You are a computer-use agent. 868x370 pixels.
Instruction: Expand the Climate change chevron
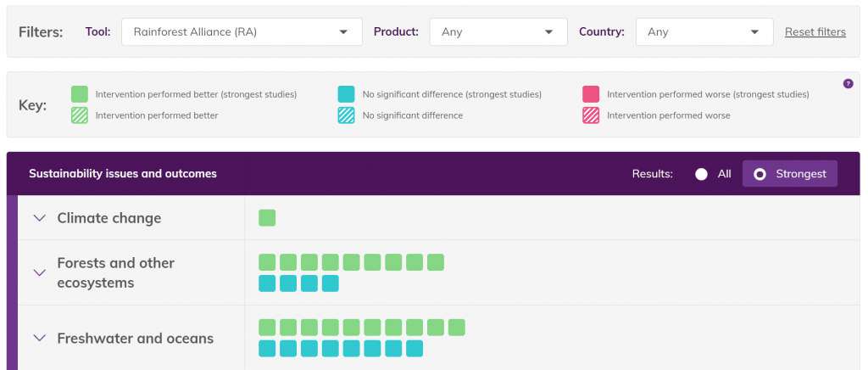(38, 218)
